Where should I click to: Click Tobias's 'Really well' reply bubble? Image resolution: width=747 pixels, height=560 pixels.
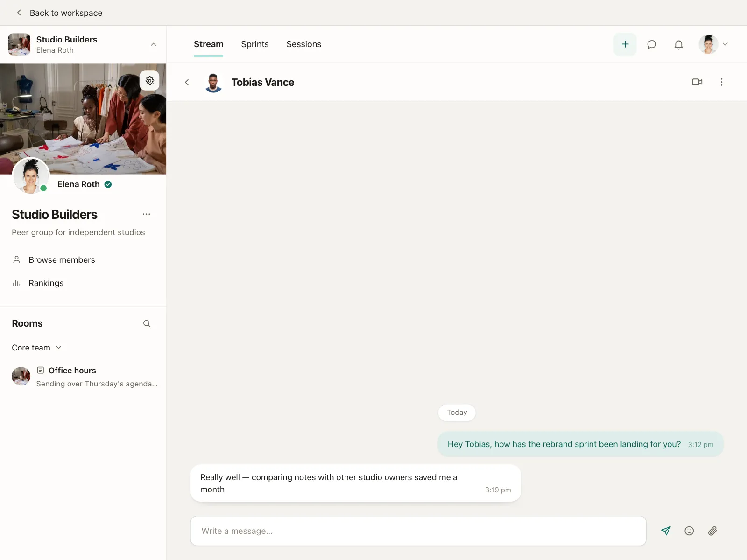pos(356,483)
